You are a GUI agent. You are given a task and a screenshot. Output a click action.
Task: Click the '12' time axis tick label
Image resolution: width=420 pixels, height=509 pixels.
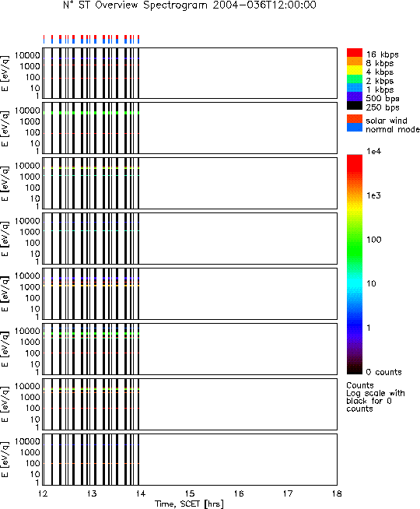pos(43,493)
